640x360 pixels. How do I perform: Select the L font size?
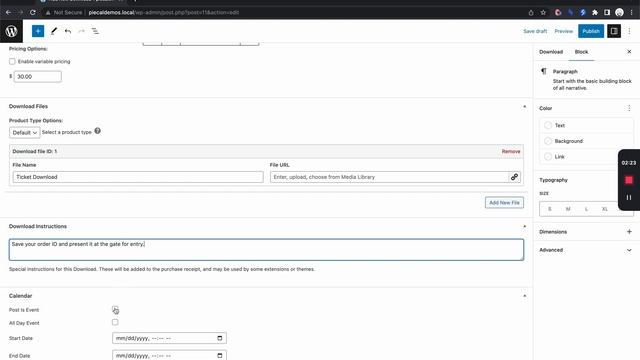pyautogui.click(x=587, y=209)
